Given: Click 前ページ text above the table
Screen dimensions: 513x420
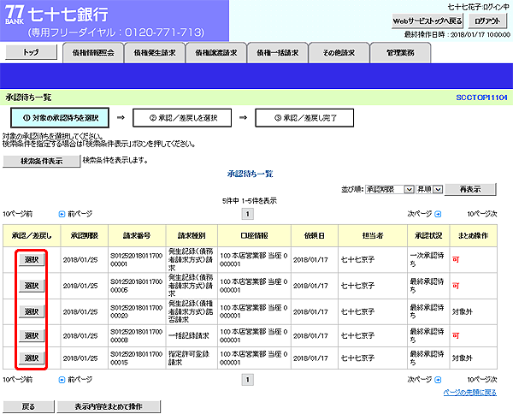Looking at the screenshot, I should (x=80, y=214).
